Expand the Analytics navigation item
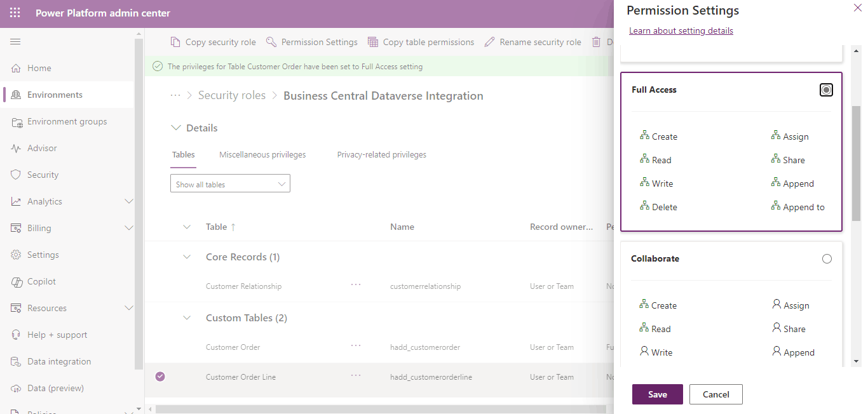This screenshot has width=868, height=414. point(128,201)
